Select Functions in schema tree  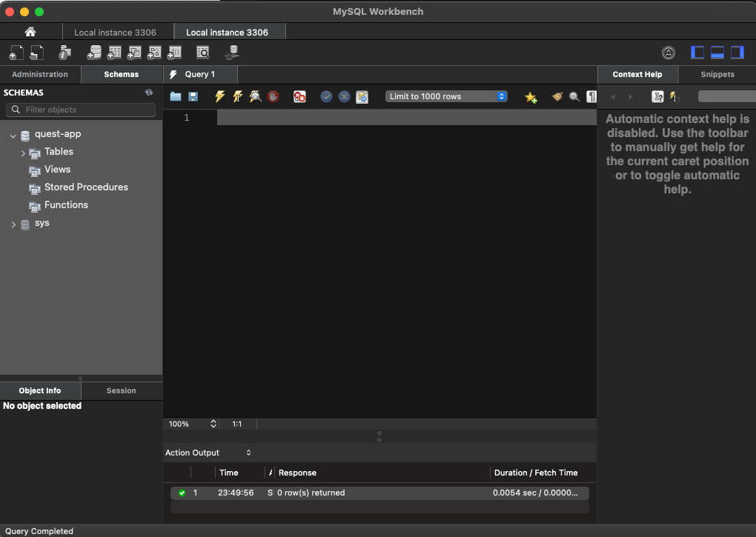coord(66,205)
